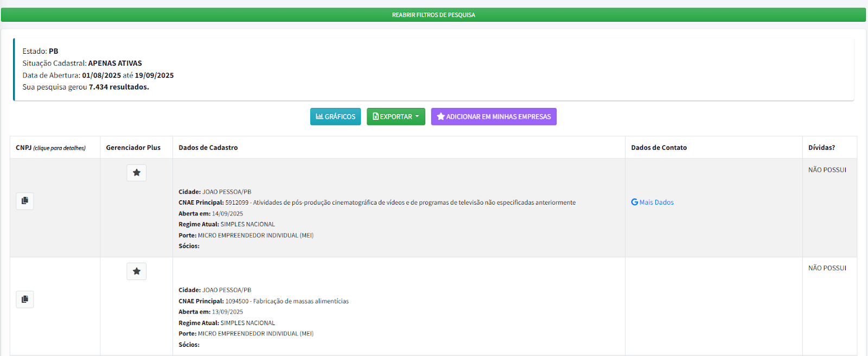Click the 7.434 resultados summary text
The image size is (868, 356).
pyautogui.click(x=119, y=87)
